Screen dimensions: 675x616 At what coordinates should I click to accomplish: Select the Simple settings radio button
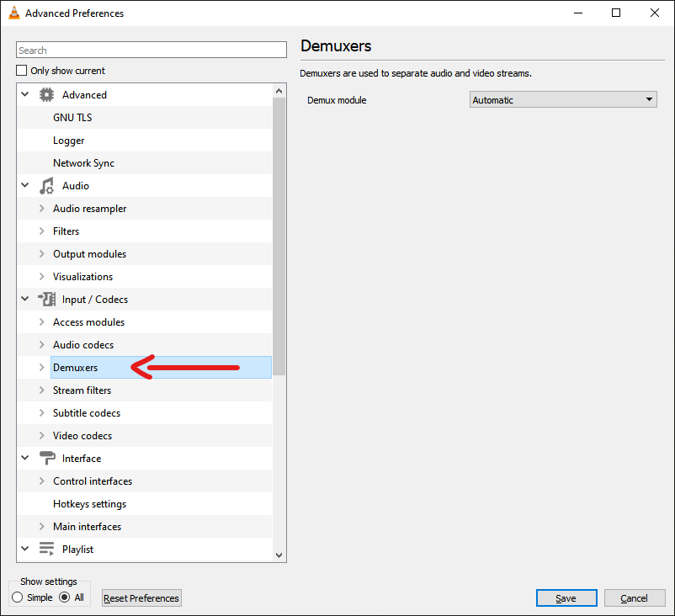click(18, 597)
